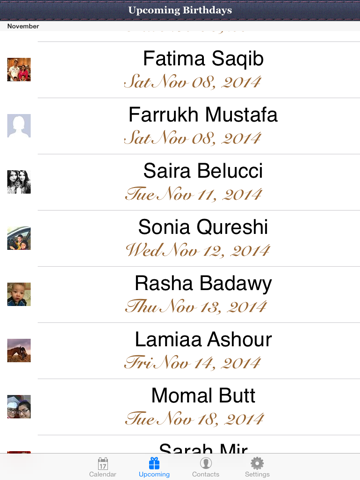
Task: Open the Calendar tab icon
Action: [x=103, y=467]
